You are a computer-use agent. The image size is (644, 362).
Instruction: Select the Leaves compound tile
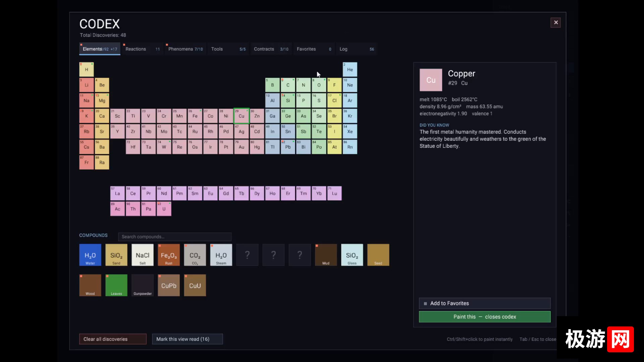pos(116,285)
